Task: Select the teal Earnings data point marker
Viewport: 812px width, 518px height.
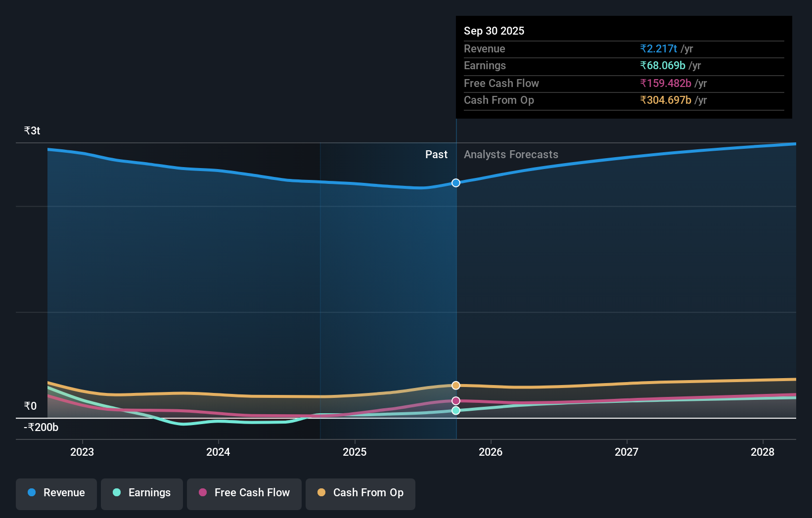Action: tap(455, 410)
